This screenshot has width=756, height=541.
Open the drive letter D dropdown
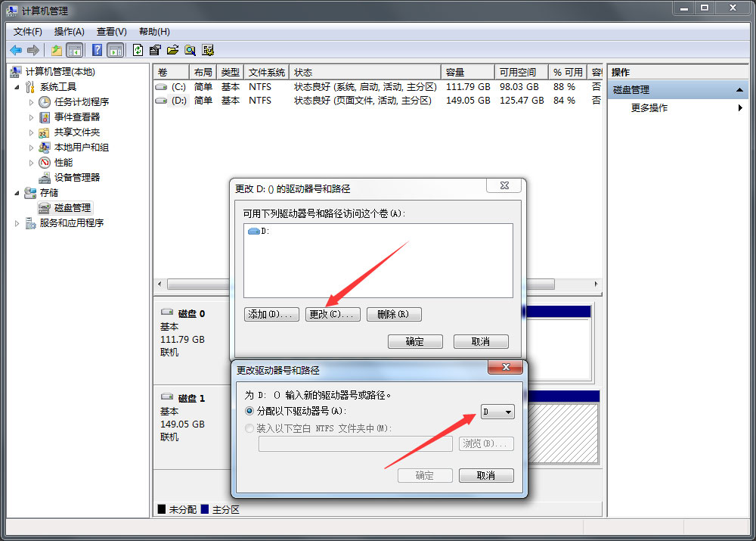coord(497,412)
